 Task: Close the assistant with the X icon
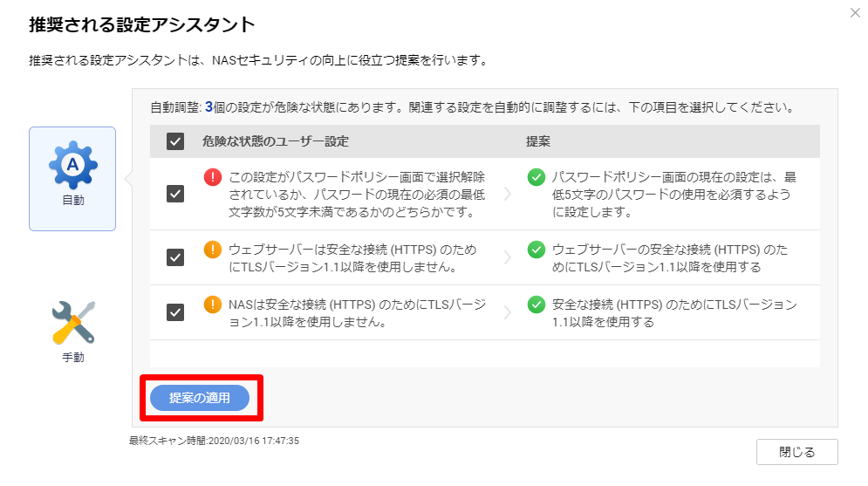855,13
